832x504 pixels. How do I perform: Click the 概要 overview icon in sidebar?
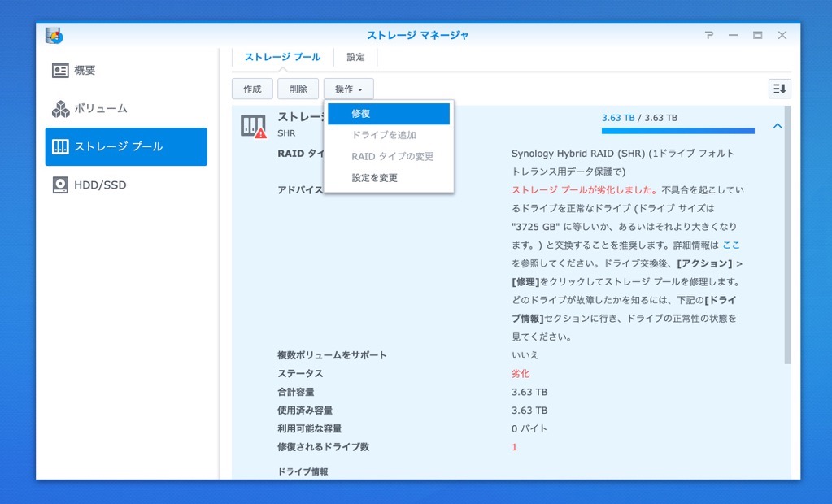(x=60, y=71)
